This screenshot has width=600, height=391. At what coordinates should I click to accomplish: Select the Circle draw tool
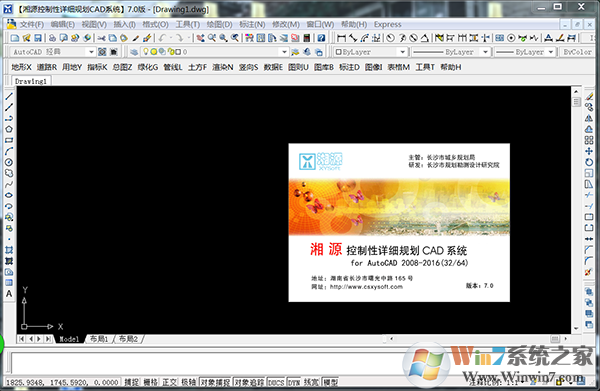9,162
